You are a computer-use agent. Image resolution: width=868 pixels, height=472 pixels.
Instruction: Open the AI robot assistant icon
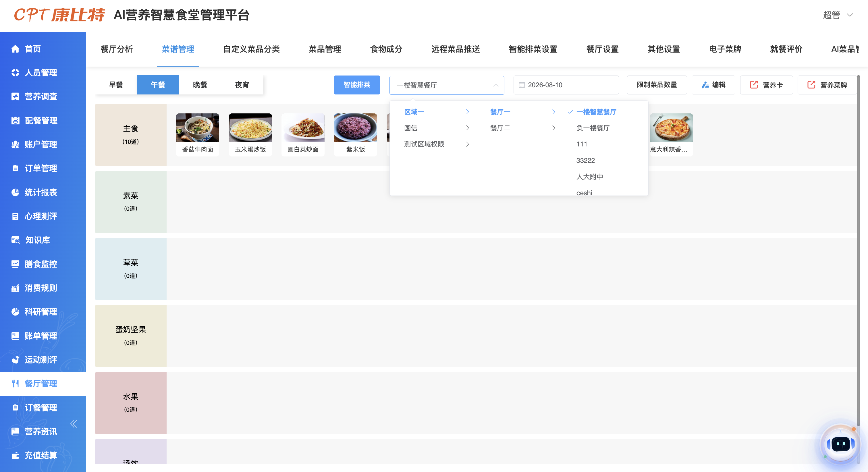(840, 444)
